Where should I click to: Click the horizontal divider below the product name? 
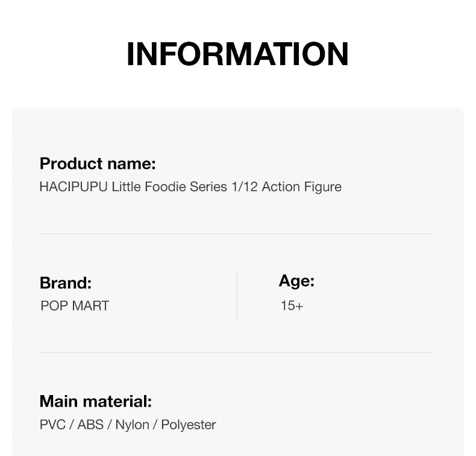(237, 233)
